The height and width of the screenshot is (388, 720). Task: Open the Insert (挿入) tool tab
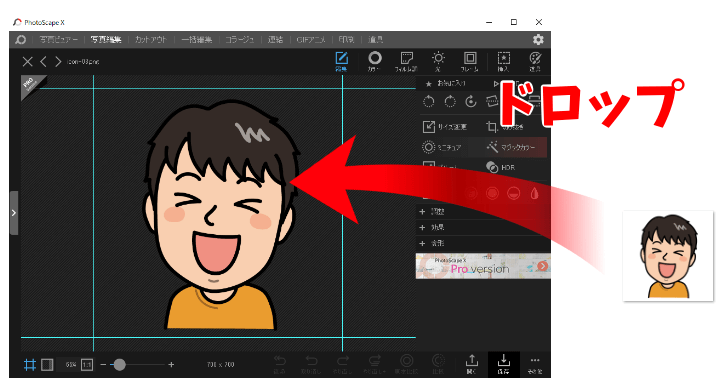pyautogui.click(x=504, y=62)
